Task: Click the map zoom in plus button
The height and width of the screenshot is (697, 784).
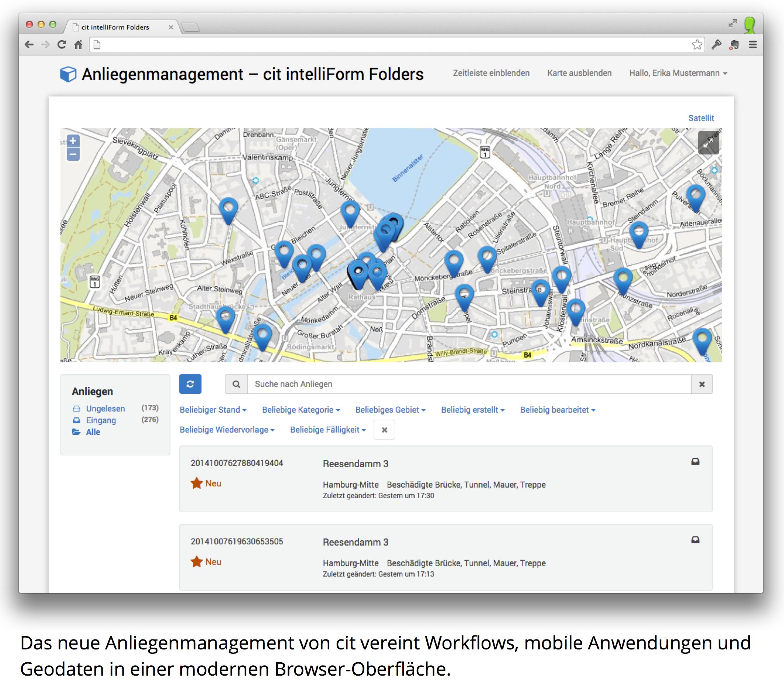Action: (x=73, y=141)
